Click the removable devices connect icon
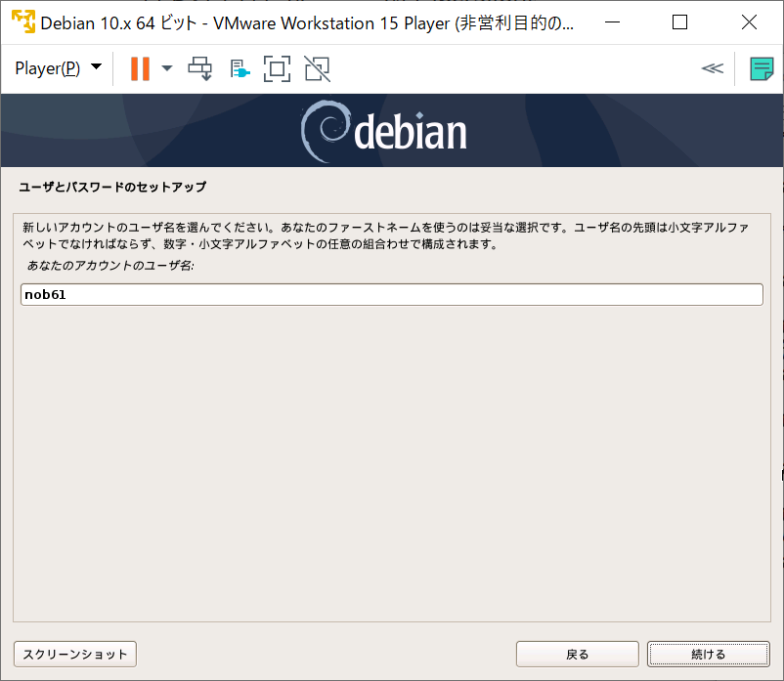This screenshot has width=784, height=681. 240,69
